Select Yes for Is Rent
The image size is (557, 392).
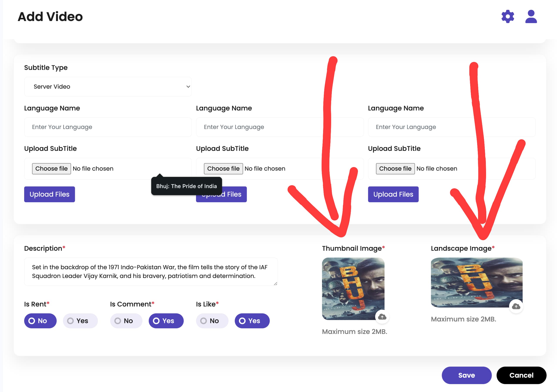click(80, 321)
